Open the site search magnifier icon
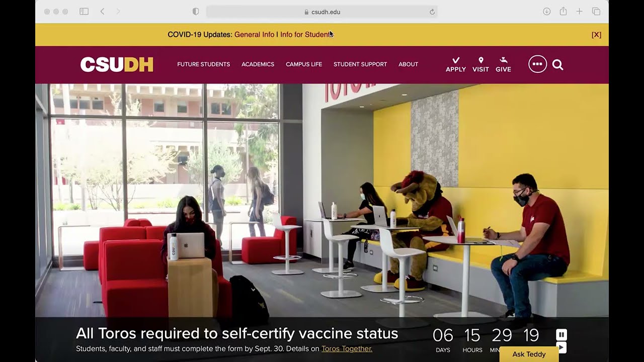 click(x=557, y=64)
